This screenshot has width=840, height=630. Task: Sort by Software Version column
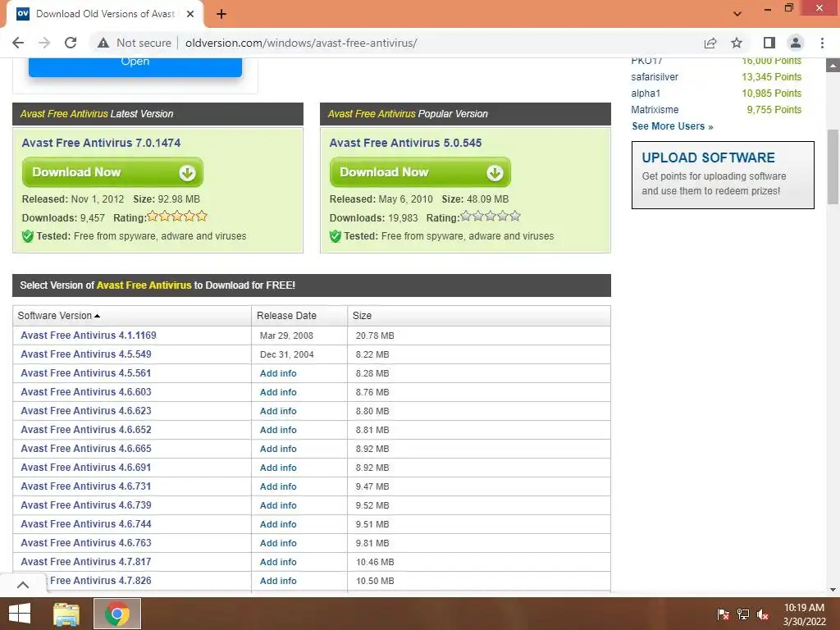pos(132,316)
